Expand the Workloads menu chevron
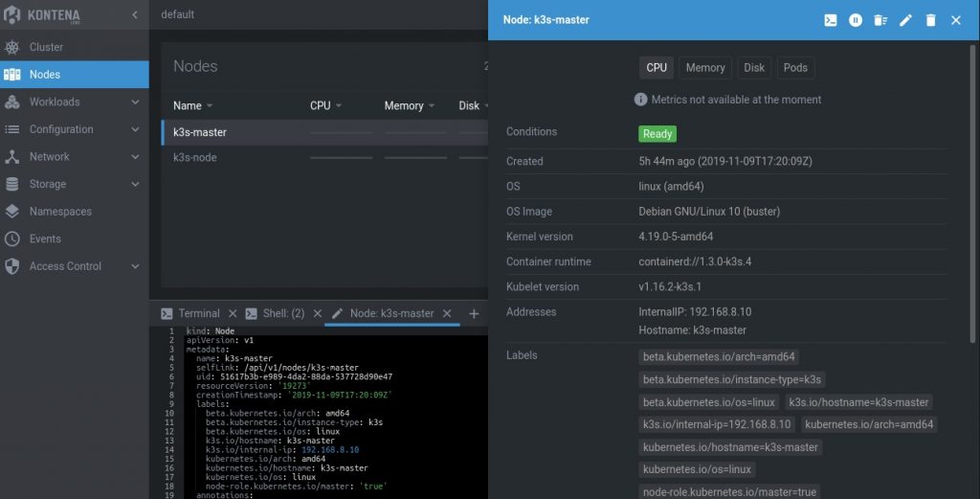 pos(135,102)
